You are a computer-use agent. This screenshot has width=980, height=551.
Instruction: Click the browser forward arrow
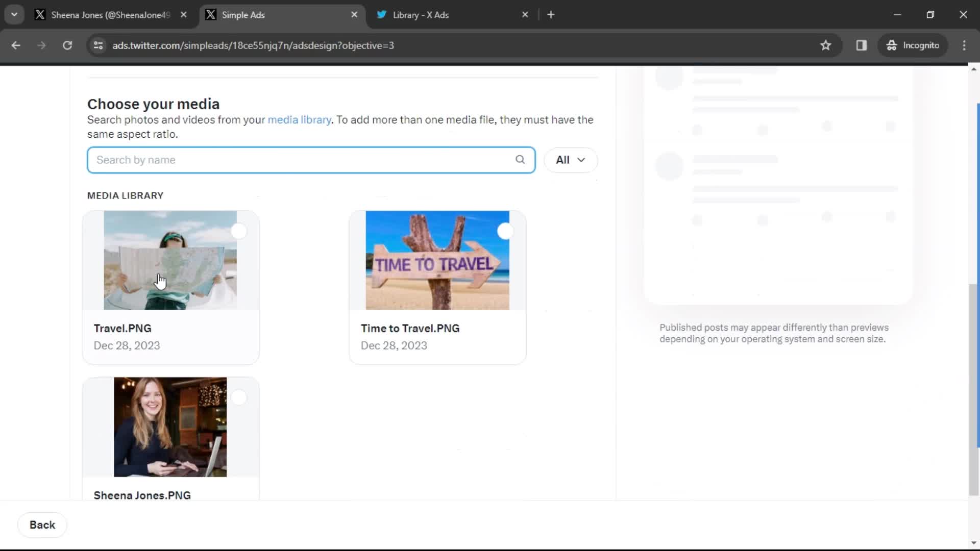coord(41,45)
